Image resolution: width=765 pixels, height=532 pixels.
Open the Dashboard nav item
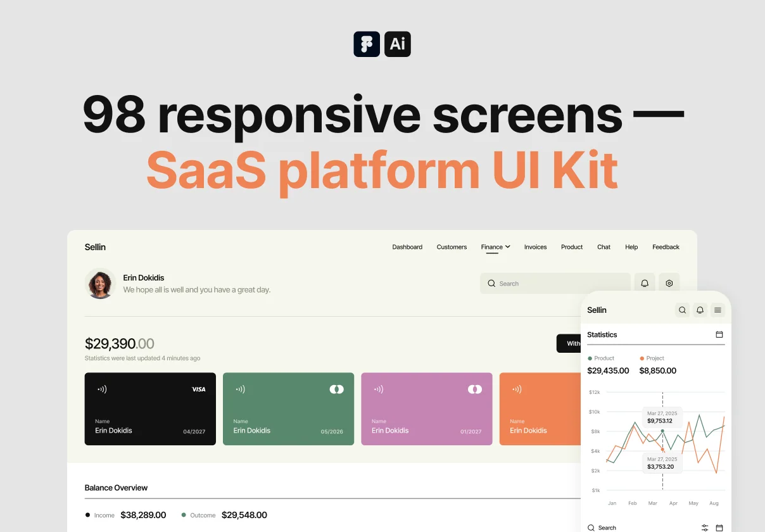[x=407, y=247]
